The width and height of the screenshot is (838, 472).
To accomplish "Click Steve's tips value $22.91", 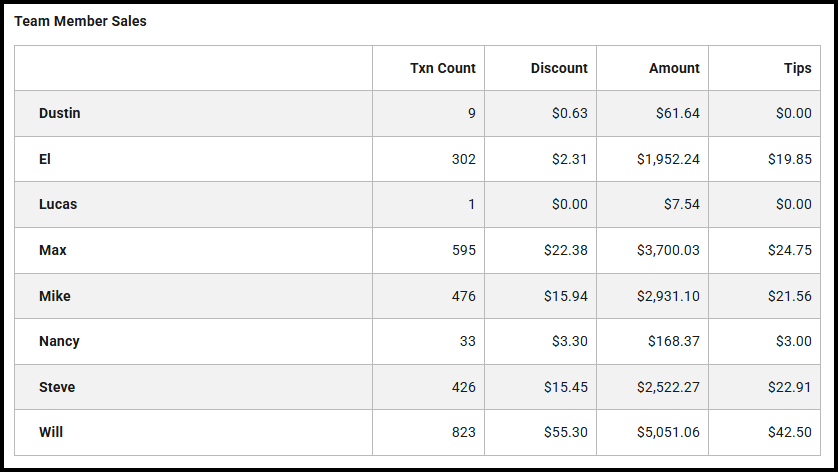I will point(793,387).
